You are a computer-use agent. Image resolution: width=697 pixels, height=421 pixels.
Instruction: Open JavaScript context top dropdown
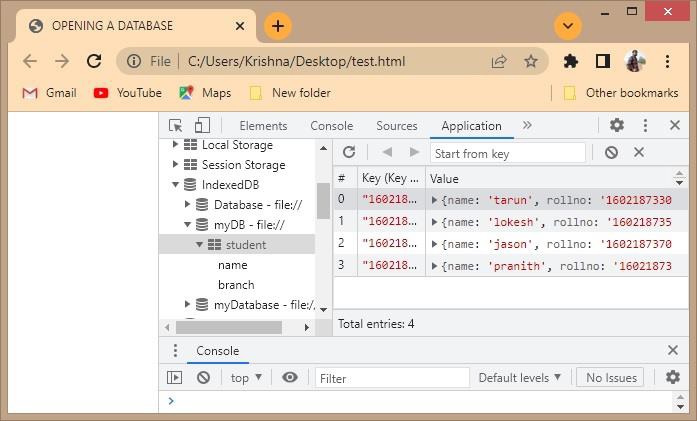point(246,377)
